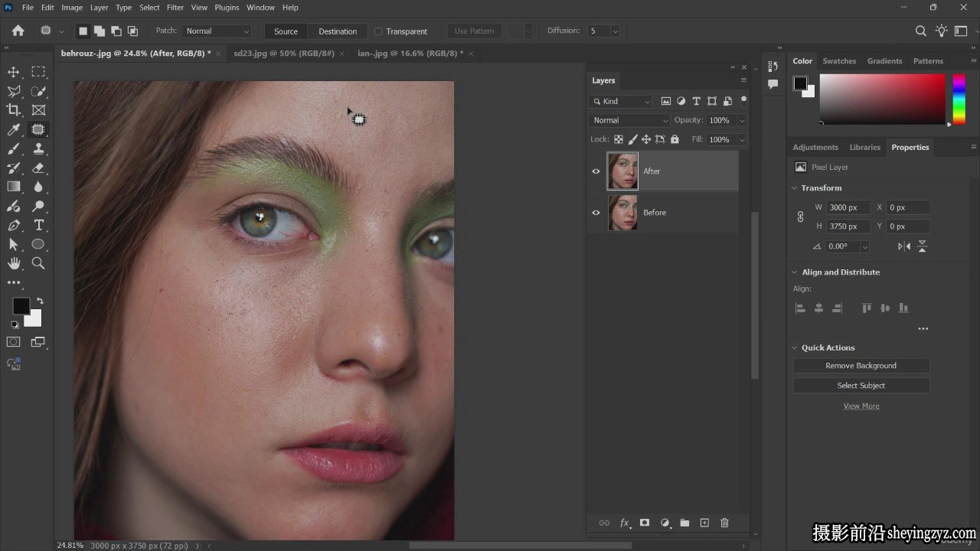Create a new group folder icon
Screen dimensions: 980x551
point(684,523)
